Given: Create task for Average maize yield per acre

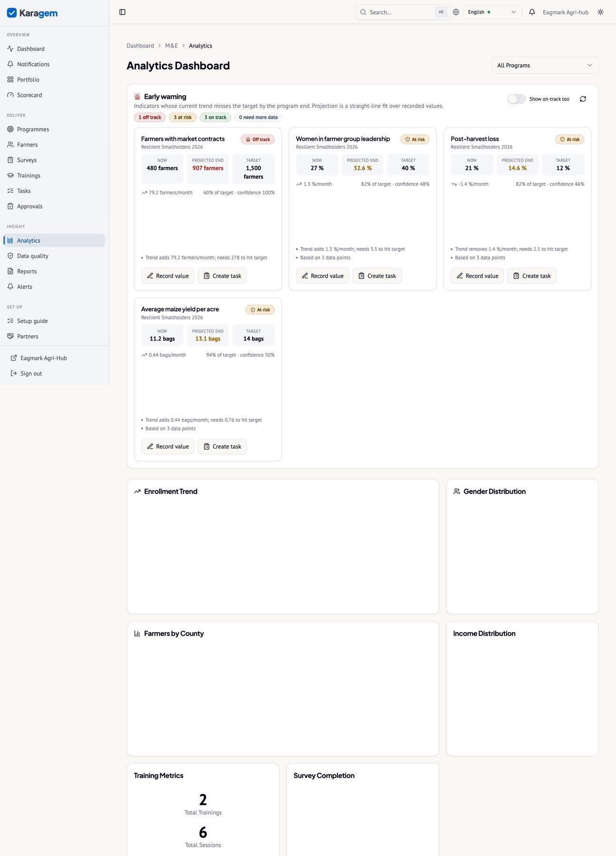Looking at the screenshot, I should point(222,447).
